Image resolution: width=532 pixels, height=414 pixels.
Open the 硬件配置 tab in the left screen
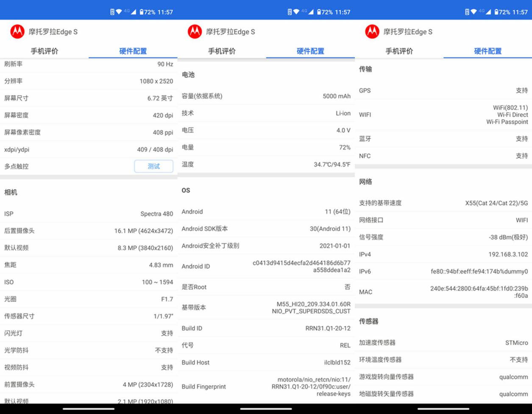pos(133,51)
